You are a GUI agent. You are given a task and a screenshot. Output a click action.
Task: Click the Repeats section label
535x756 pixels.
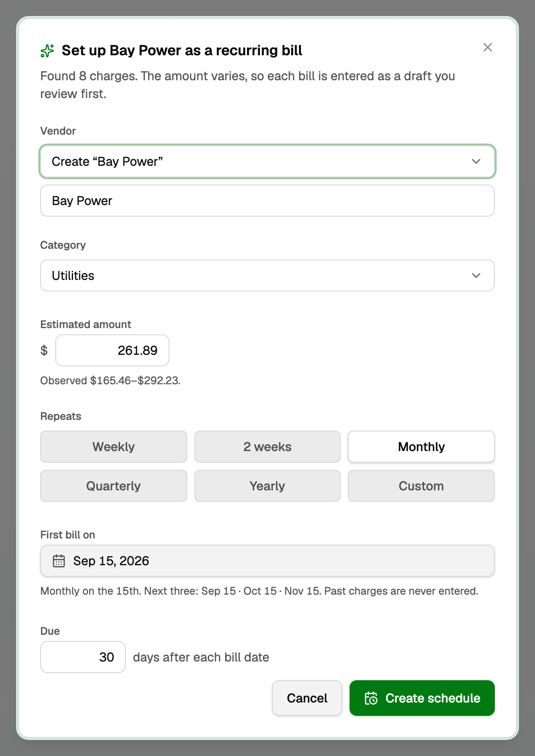coord(61,416)
